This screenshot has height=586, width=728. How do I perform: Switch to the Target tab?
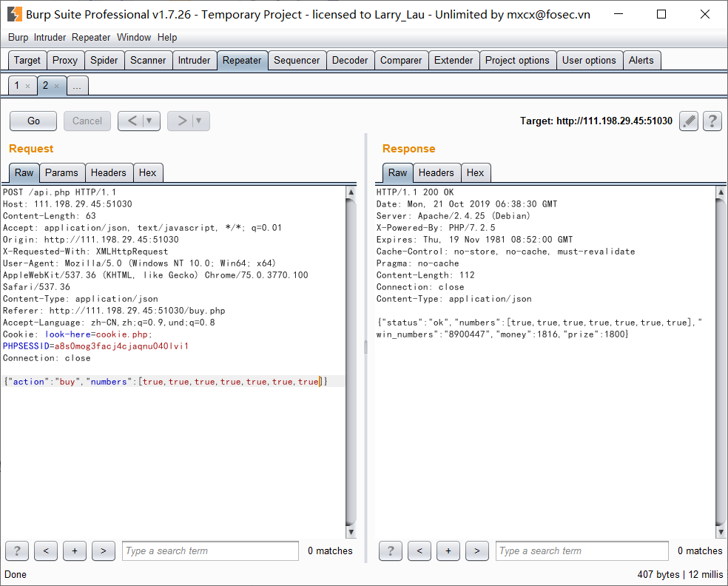click(x=27, y=61)
